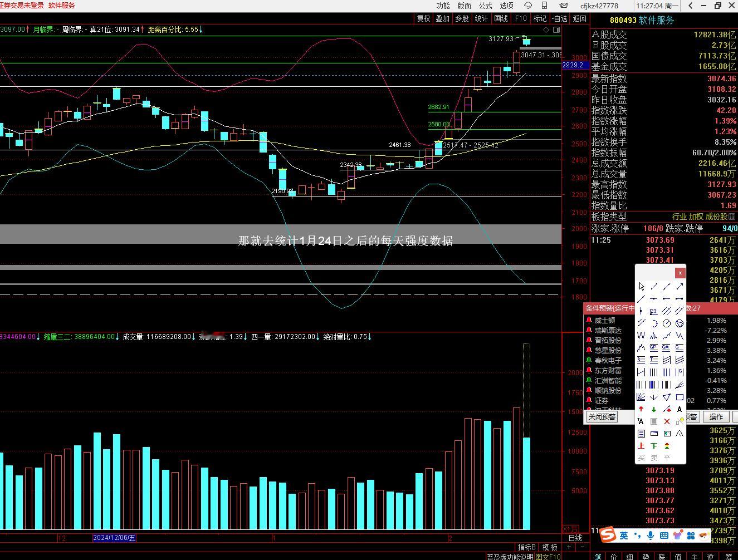Click the 指标B button
The image size is (738, 560).
click(x=526, y=547)
